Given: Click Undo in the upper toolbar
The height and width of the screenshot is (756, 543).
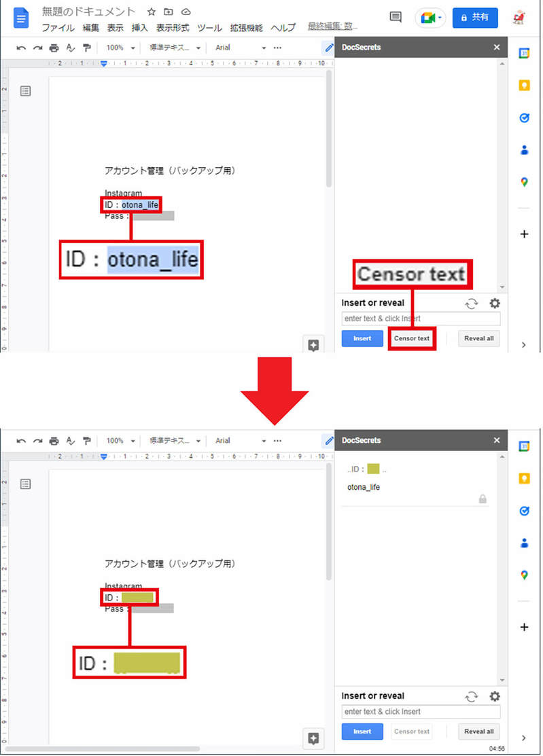Looking at the screenshot, I should [21, 48].
